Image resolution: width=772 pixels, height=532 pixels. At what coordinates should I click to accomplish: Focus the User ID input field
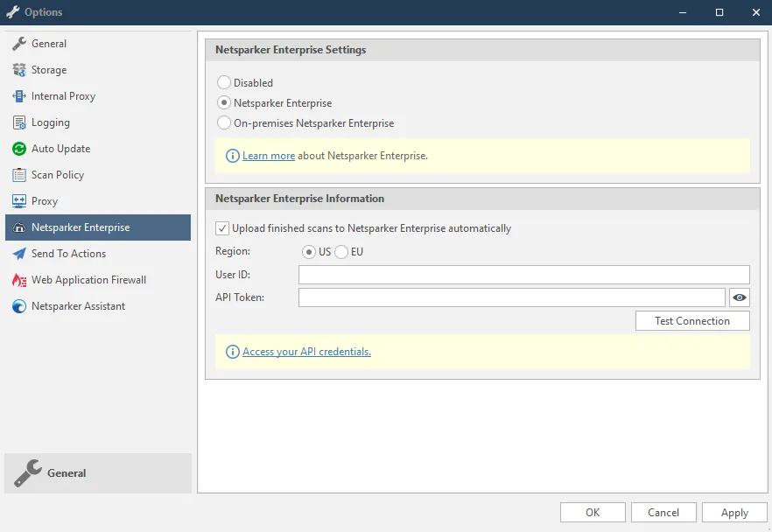[523, 275]
